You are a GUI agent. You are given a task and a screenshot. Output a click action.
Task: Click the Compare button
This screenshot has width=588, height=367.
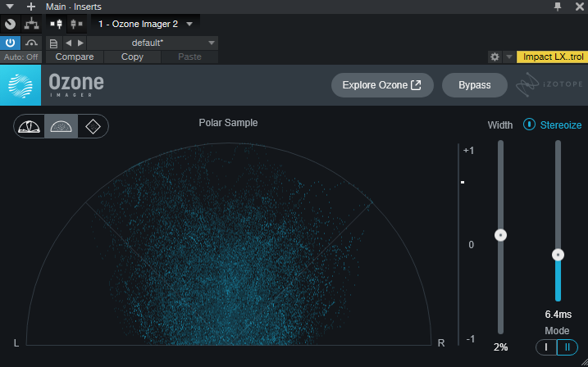[x=75, y=57]
